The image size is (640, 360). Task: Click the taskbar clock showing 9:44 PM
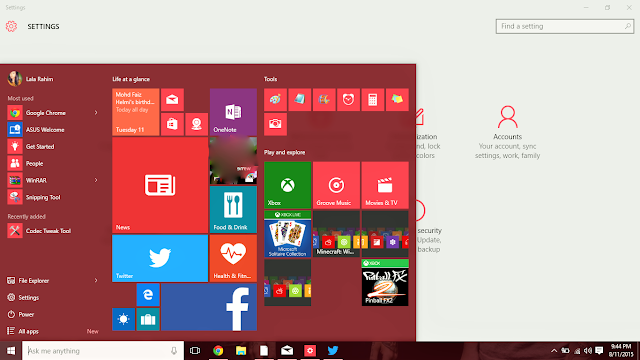[621, 351]
